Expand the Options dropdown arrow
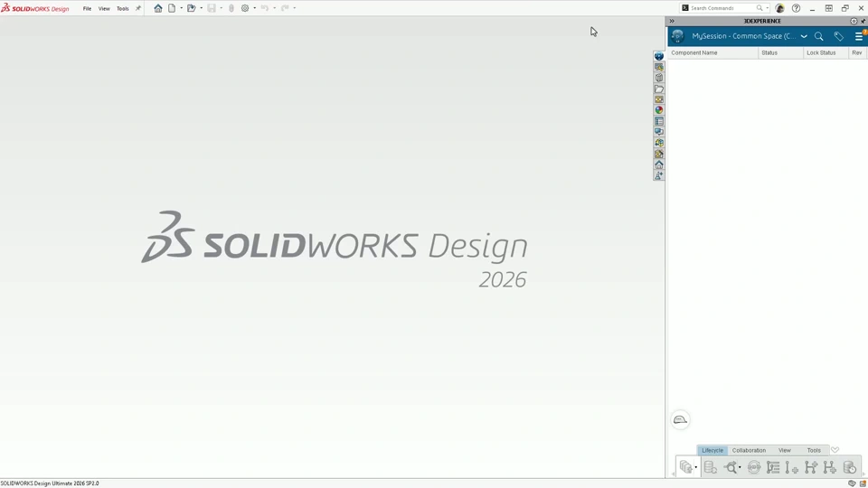The image size is (868, 488). click(255, 8)
